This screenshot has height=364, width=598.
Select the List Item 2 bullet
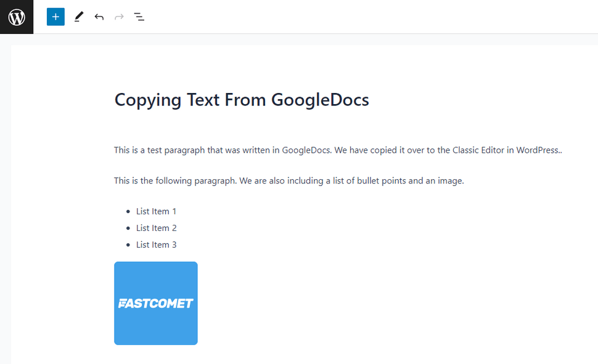157,228
